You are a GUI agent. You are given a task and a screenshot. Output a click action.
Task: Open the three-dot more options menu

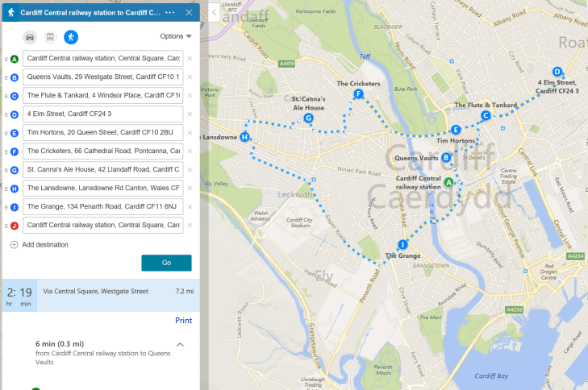170,12
